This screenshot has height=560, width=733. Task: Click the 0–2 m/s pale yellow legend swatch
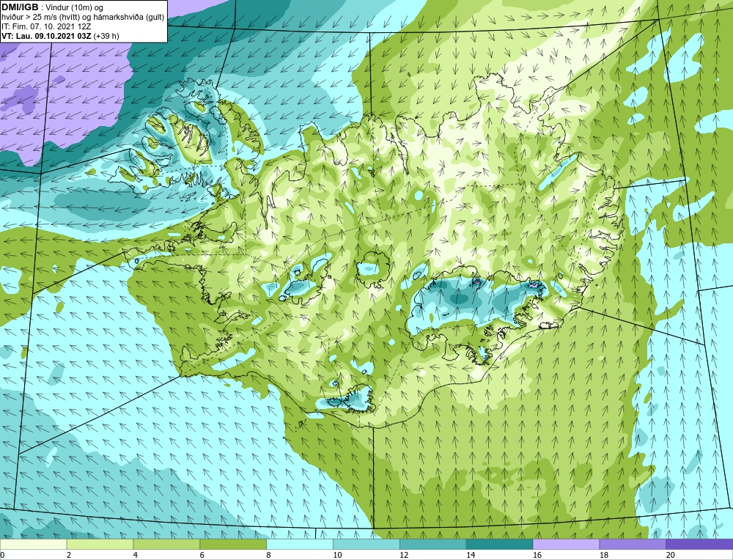pos(33,544)
